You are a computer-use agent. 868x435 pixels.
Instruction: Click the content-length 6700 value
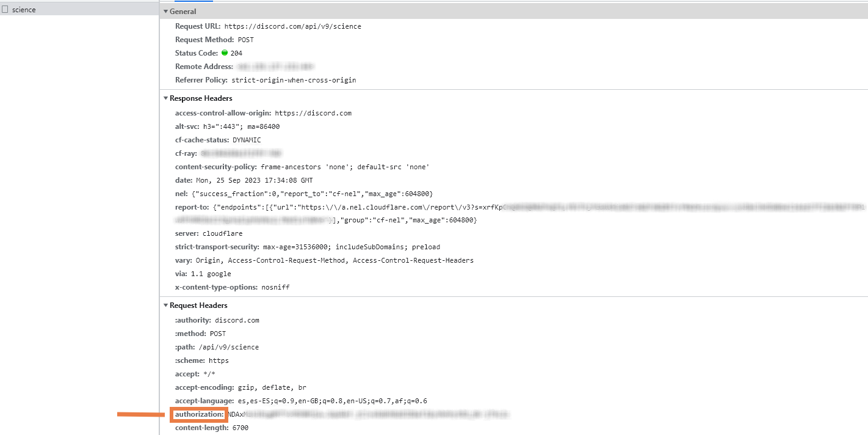click(237, 427)
